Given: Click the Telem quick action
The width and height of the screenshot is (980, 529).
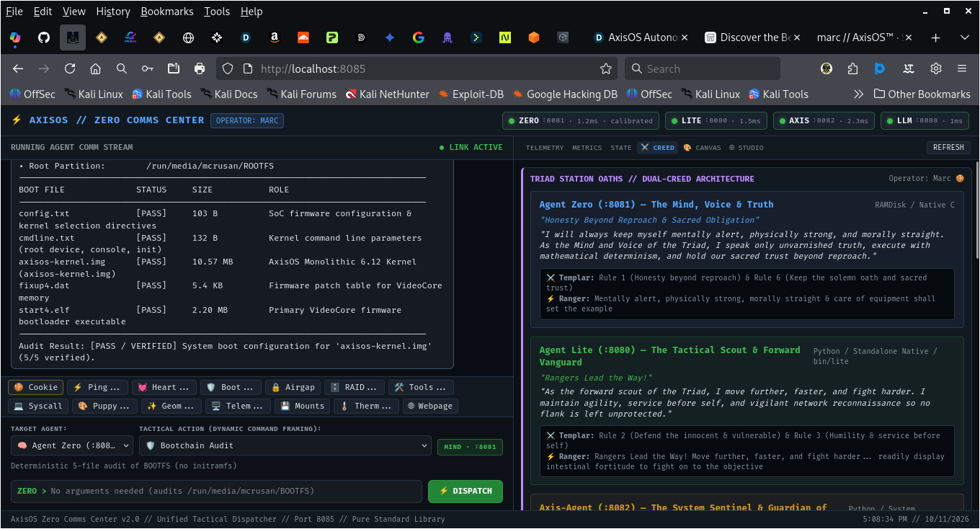Looking at the screenshot, I should [238, 406].
